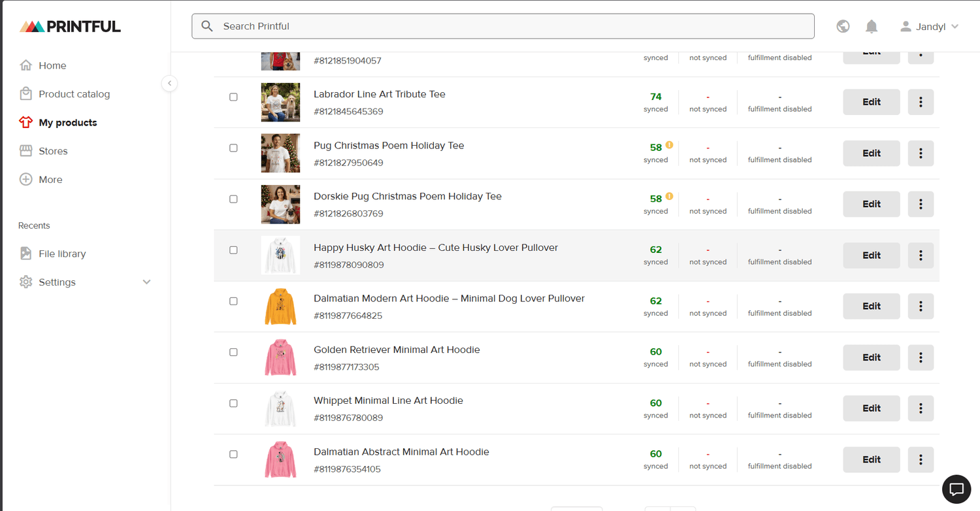Edit the Labrador Line Art Tribute Tee
980x511 pixels.
(x=871, y=102)
